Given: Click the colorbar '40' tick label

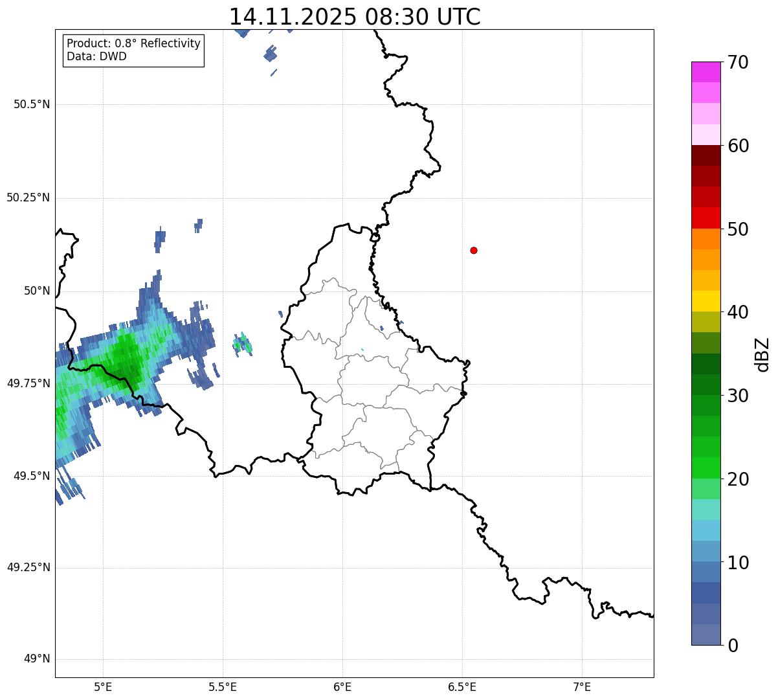Looking at the screenshot, I should [x=738, y=312].
